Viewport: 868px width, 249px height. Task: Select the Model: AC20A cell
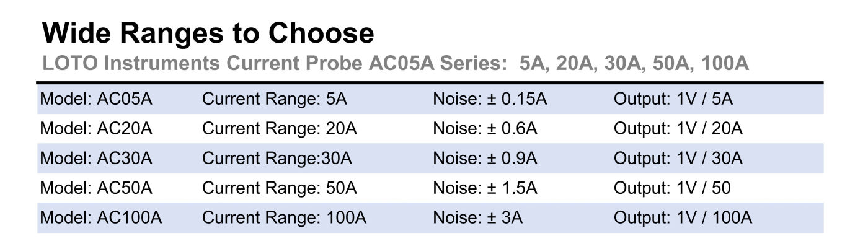point(96,129)
